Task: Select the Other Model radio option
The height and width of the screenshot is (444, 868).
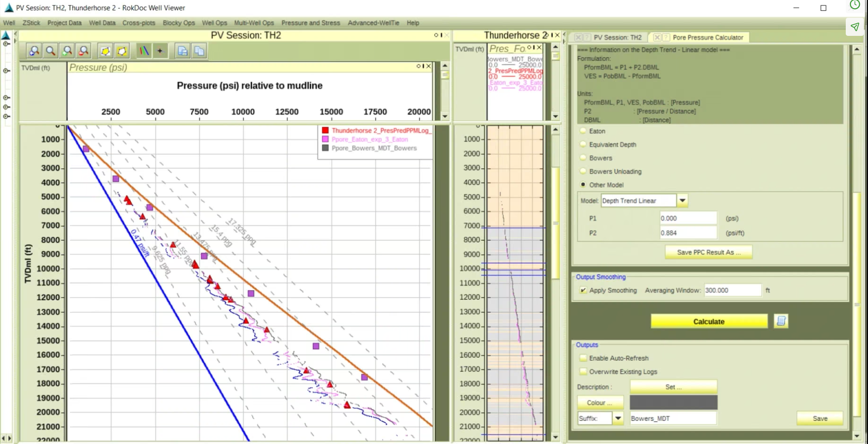Action: point(583,185)
